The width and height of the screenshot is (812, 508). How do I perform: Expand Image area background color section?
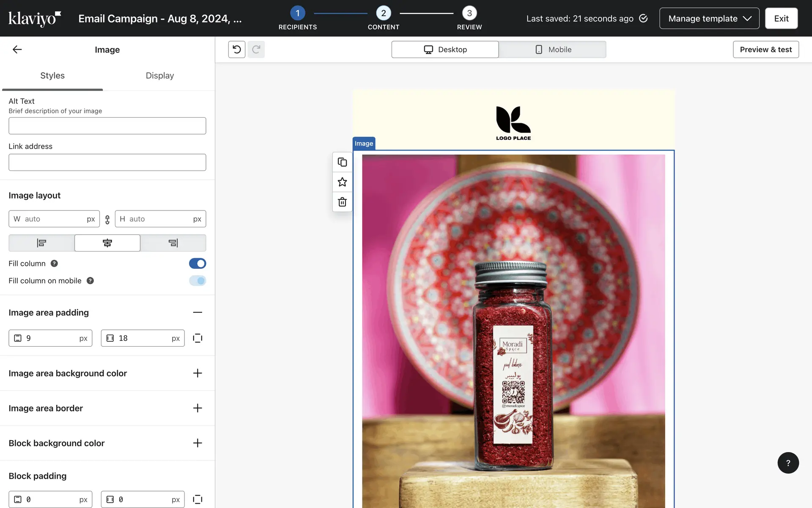(x=198, y=373)
